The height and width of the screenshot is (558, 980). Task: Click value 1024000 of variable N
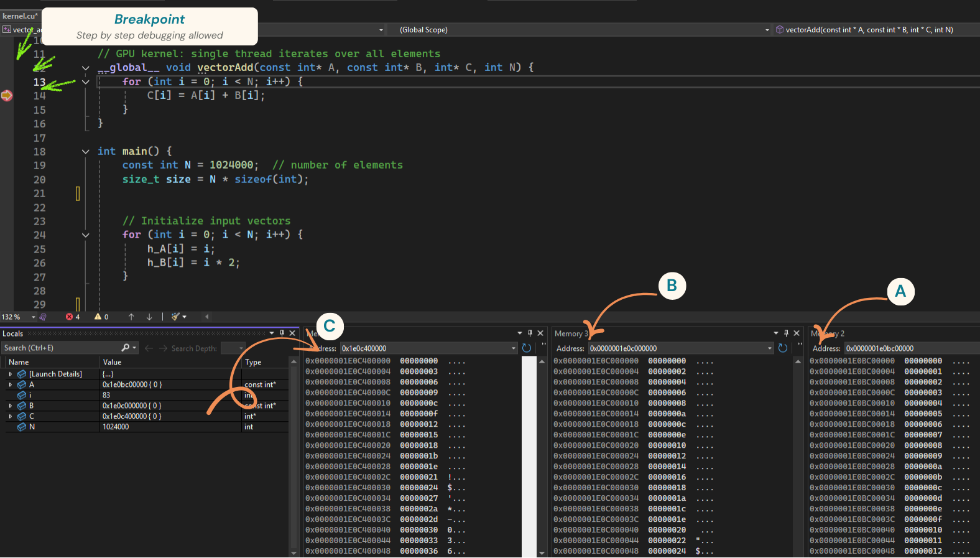(x=116, y=427)
